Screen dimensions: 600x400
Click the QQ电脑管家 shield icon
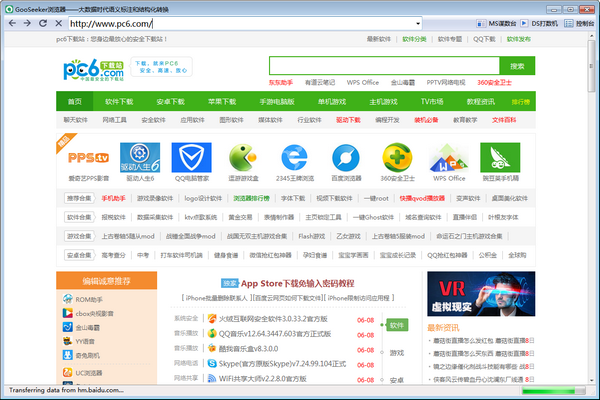tap(190, 159)
